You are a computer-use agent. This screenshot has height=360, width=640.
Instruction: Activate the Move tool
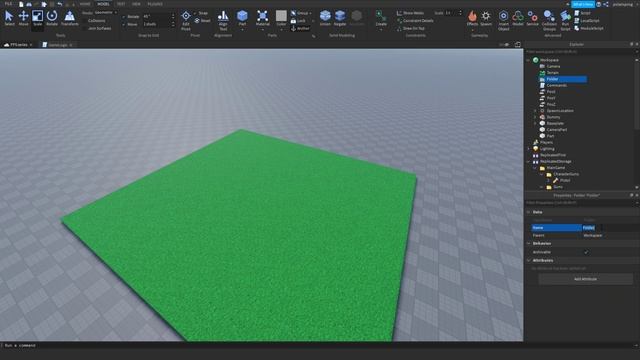23,18
